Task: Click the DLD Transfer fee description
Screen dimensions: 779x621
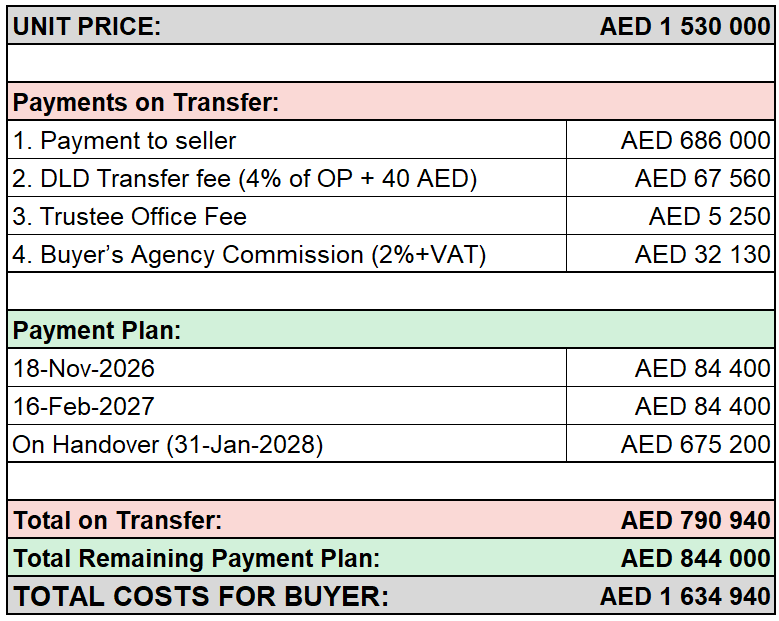Action: pos(244,179)
